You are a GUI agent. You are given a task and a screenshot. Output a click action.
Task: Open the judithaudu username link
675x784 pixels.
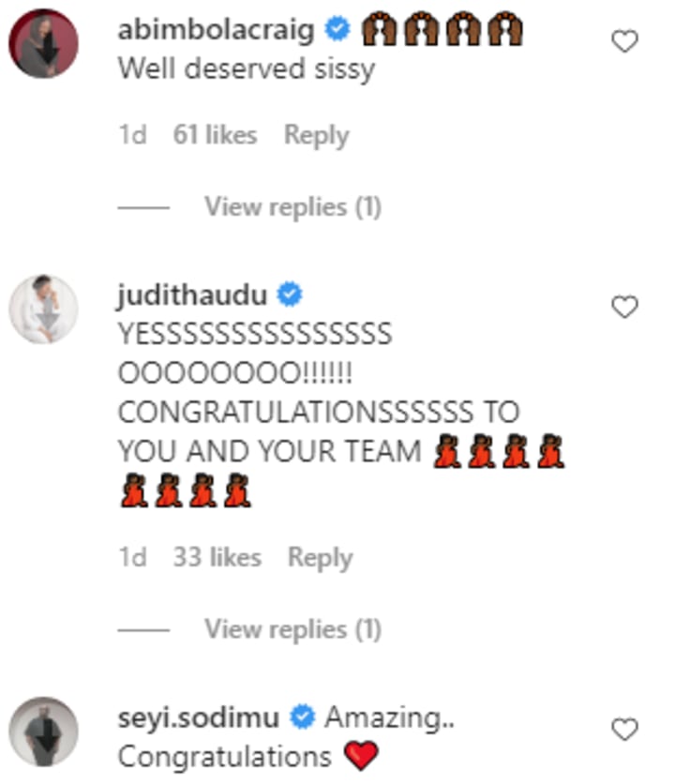pos(192,294)
